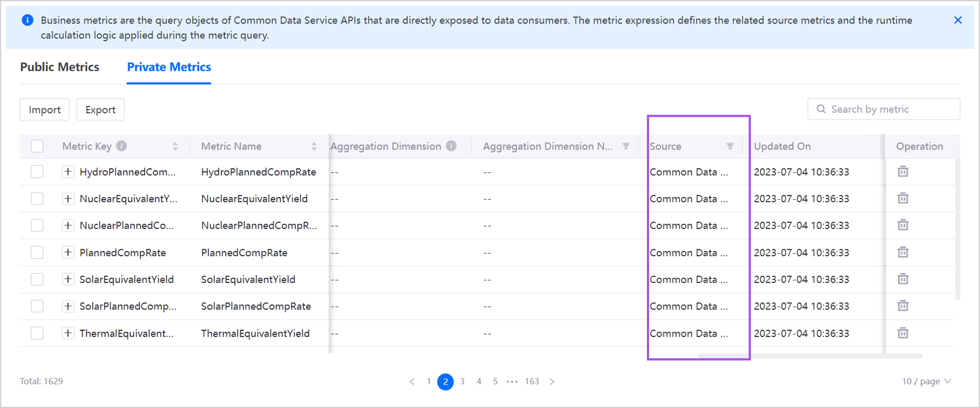Click the trash icon for PlannedCompRate
The width and height of the screenshot is (980, 408).
click(x=903, y=253)
